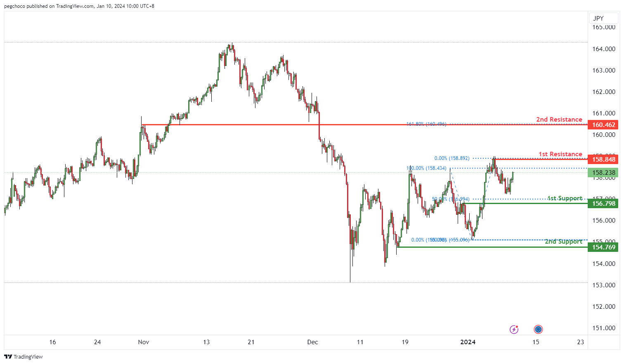Screen dimensions: 624x364
Task: Select the "1st Support" text label
Action: pyautogui.click(x=565, y=198)
